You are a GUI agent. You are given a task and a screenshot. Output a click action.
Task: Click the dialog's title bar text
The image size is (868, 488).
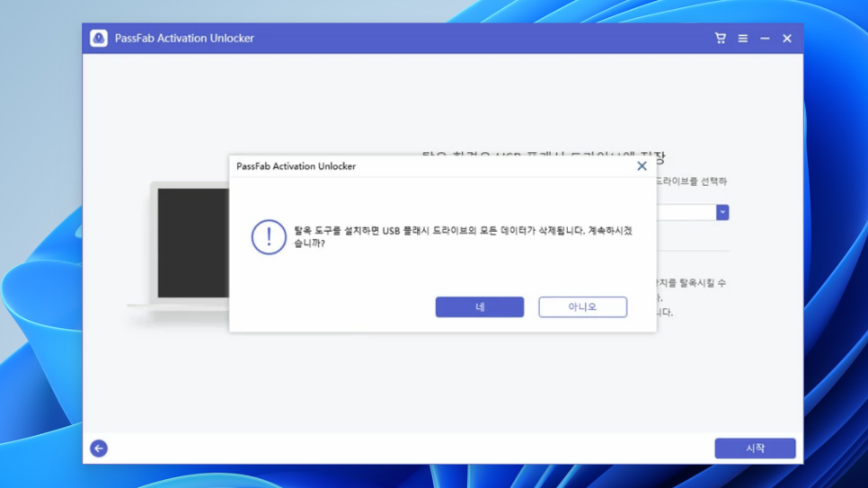click(296, 166)
